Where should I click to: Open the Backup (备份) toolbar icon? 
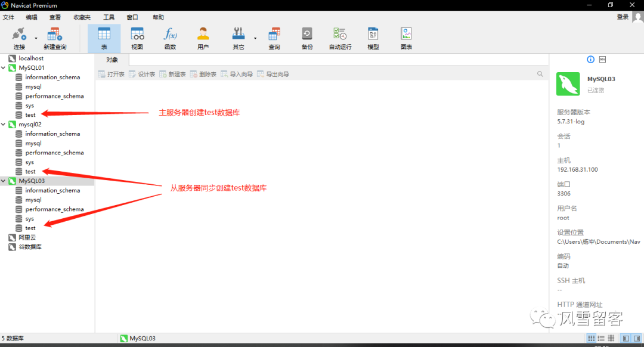(x=307, y=39)
